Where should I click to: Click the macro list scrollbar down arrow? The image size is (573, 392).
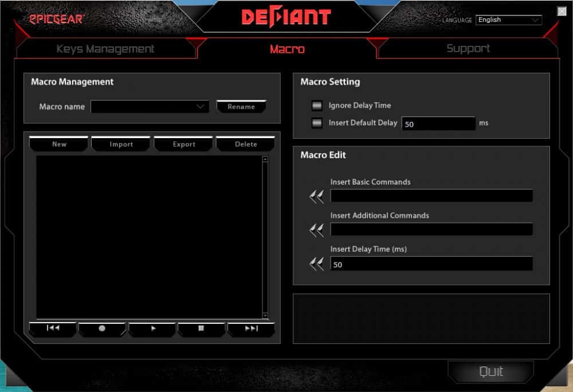click(x=265, y=315)
